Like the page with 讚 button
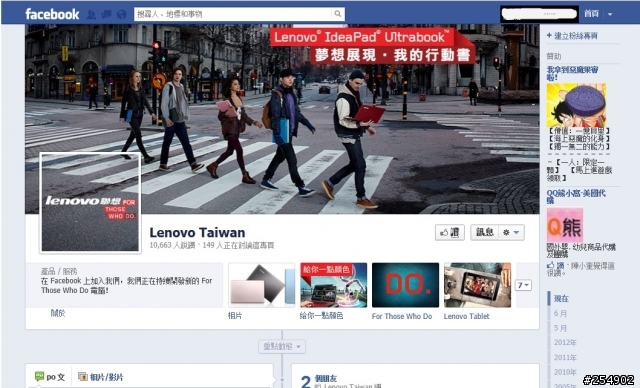This screenshot has height=388, width=640. click(449, 233)
